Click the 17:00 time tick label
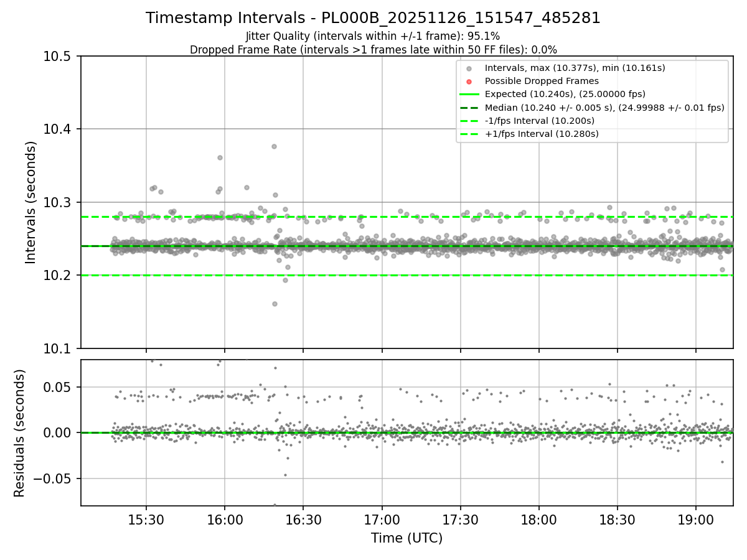The image size is (747, 560). click(382, 520)
